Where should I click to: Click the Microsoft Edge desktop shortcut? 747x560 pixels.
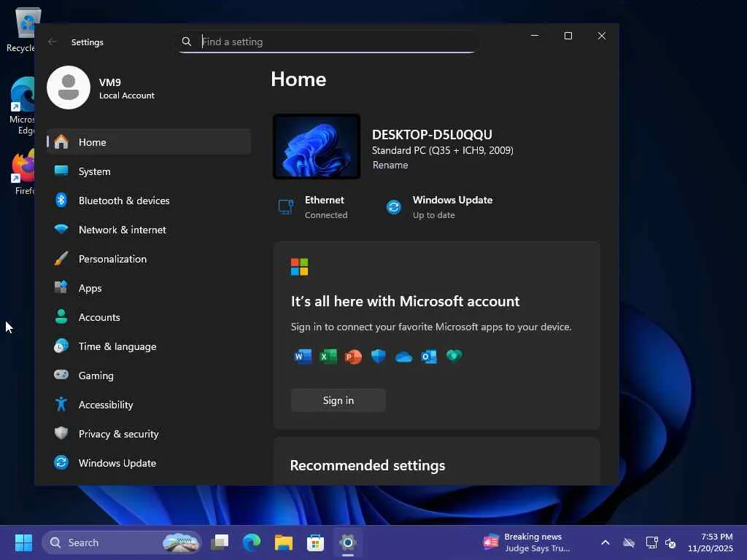[22, 106]
